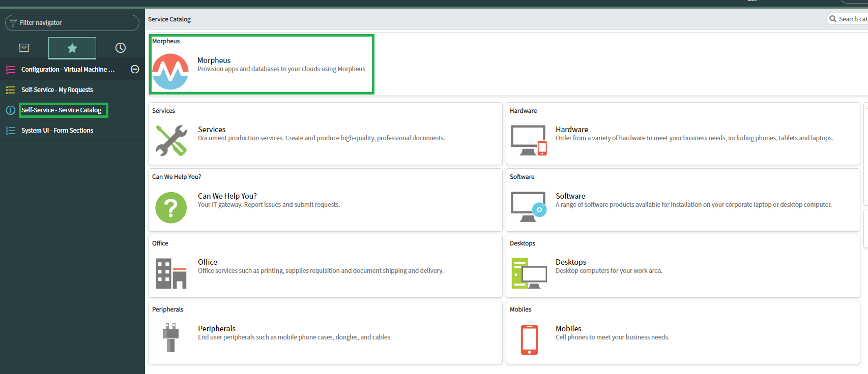This screenshot has height=374, width=868.
Task: Click the Hardware section header
Action: 523,111
